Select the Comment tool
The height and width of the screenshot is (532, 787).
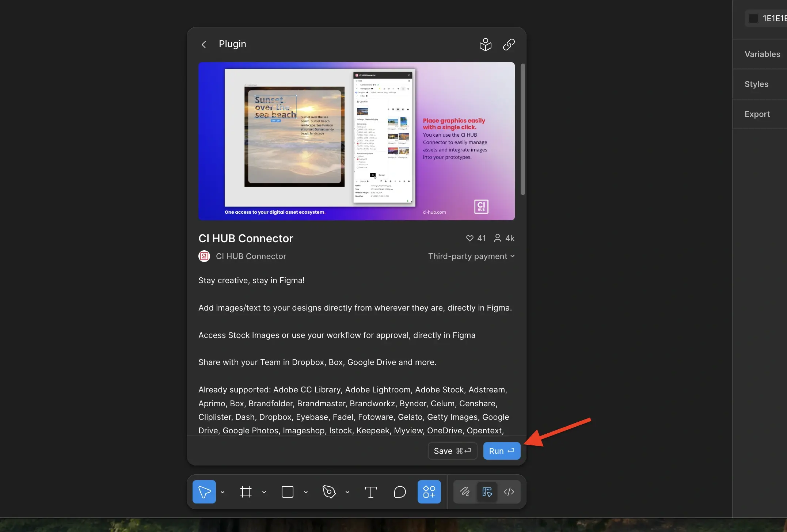click(400, 492)
